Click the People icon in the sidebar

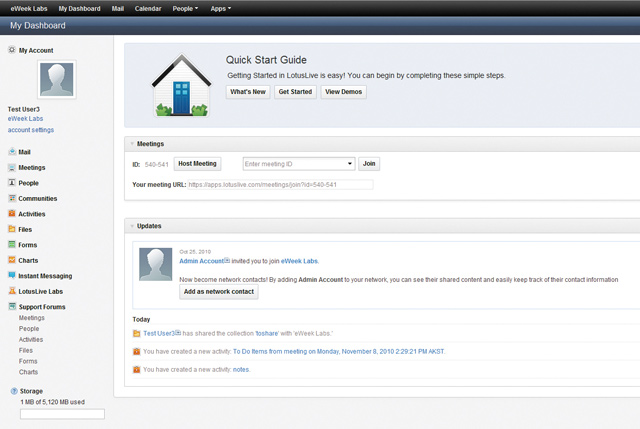pos(12,182)
